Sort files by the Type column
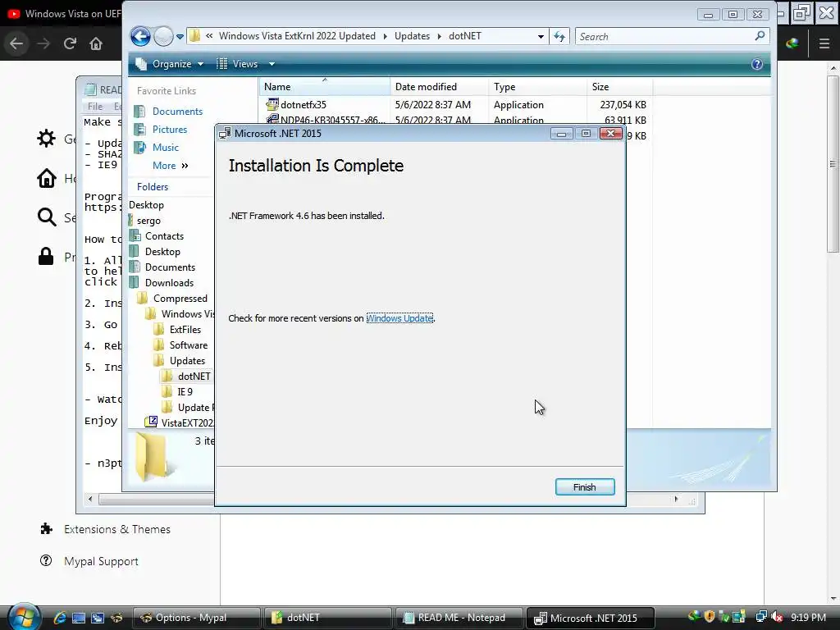 tap(537, 87)
